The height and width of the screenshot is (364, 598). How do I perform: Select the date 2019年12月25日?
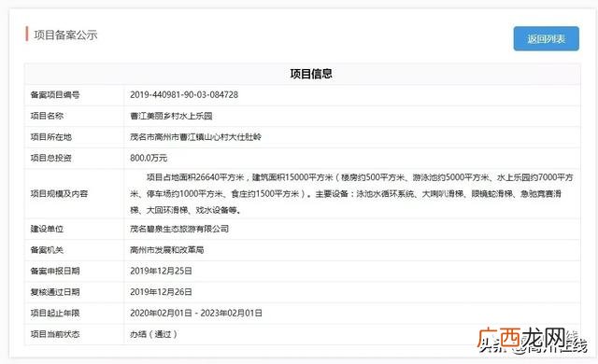161,271
